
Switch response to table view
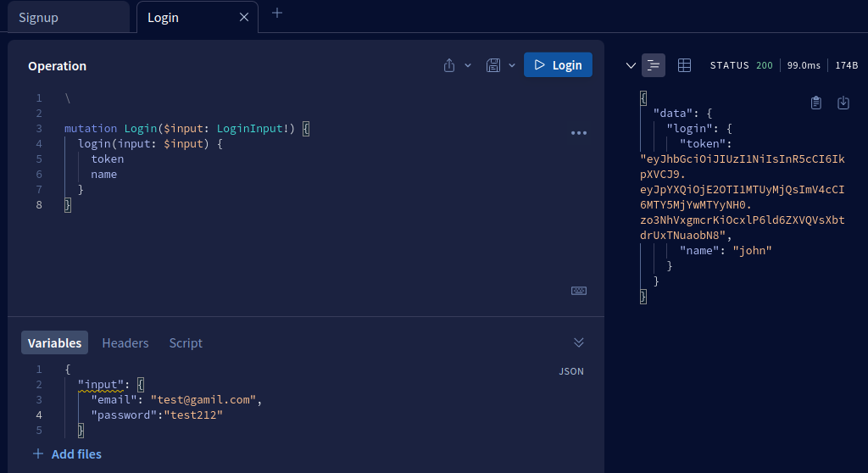pos(684,65)
